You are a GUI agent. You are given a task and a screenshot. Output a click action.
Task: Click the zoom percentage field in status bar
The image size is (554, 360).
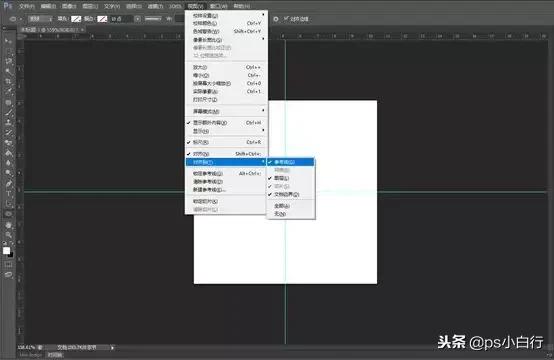(26, 348)
